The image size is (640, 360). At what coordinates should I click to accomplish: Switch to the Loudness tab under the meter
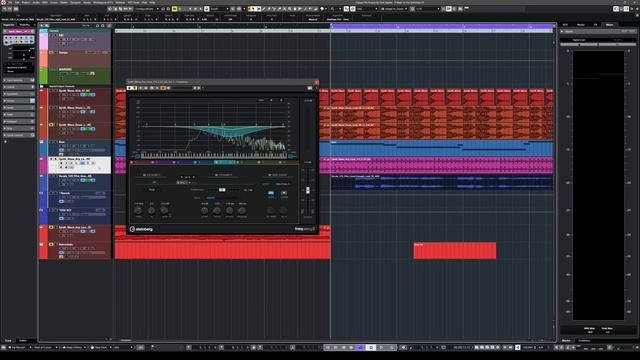pyautogui.click(x=584, y=340)
